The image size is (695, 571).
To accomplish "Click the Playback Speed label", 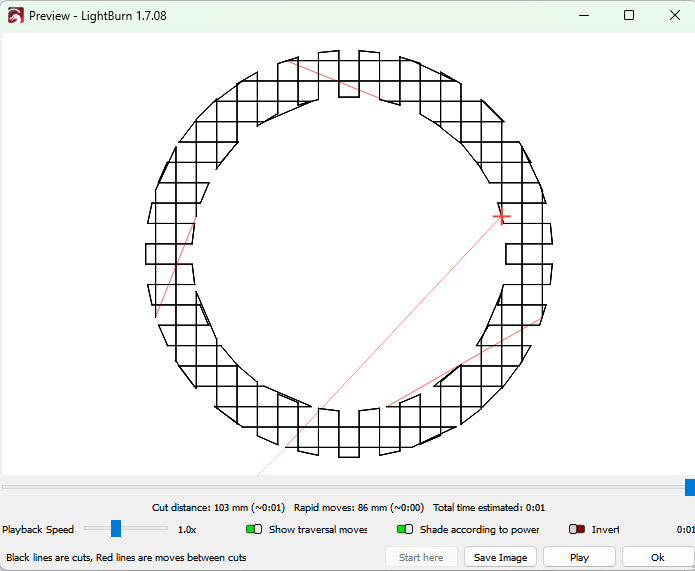I will [x=38, y=530].
